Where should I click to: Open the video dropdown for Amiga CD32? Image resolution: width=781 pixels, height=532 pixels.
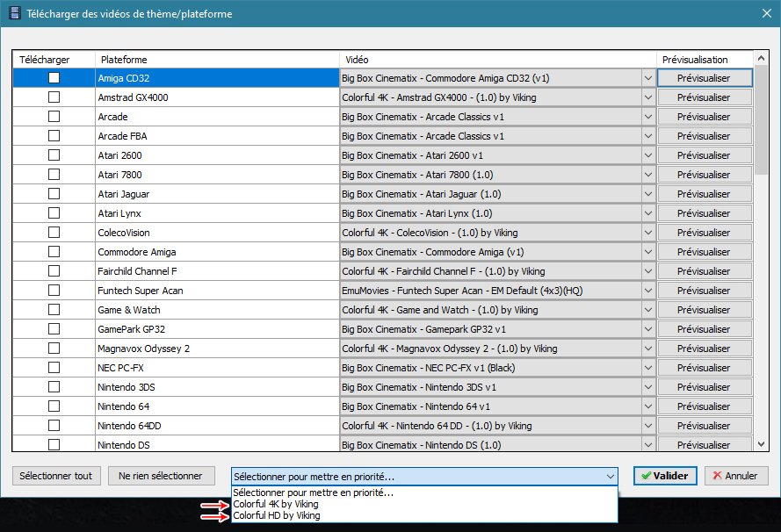(x=648, y=78)
